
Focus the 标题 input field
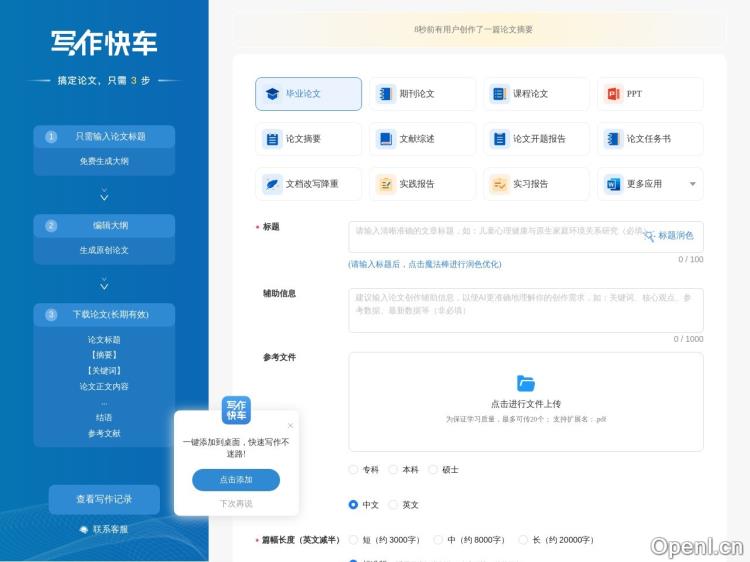click(x=526, y=237)
